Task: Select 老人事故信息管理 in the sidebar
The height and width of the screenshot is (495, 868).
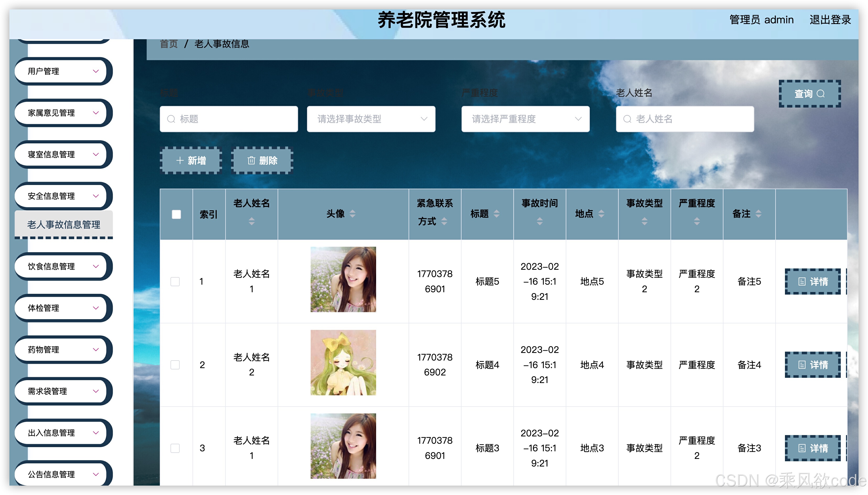Action: (x=64, y=224)
